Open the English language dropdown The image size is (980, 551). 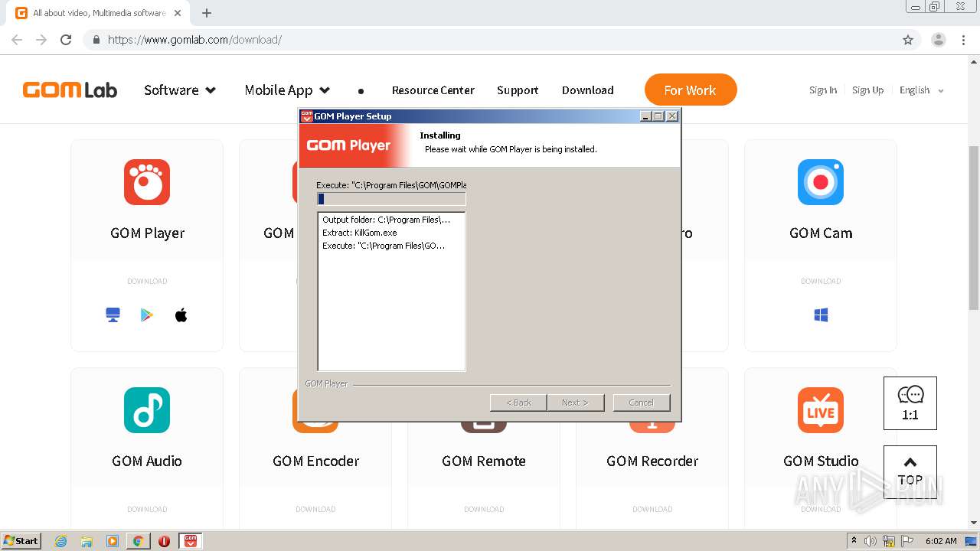(921, 90)
